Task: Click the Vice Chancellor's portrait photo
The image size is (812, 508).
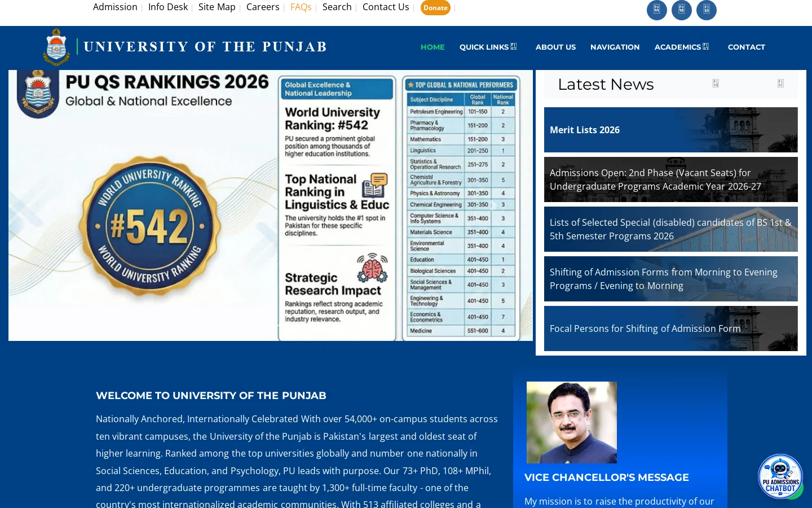Action: point(572,422)
